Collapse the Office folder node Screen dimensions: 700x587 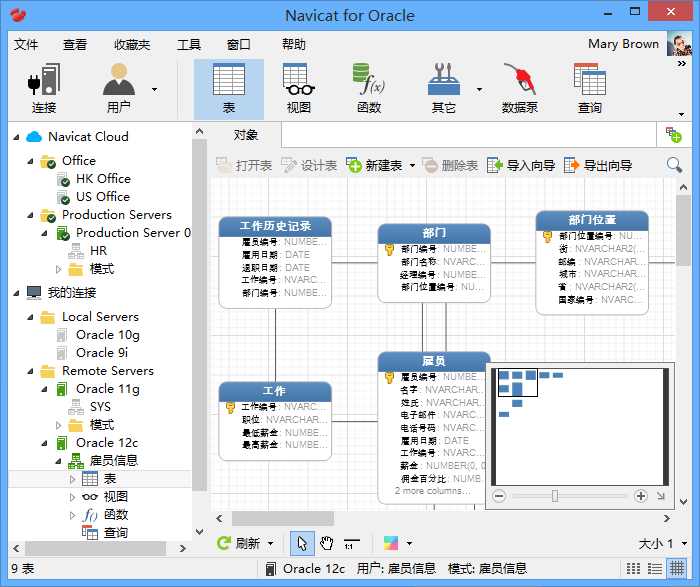(30, 161)
